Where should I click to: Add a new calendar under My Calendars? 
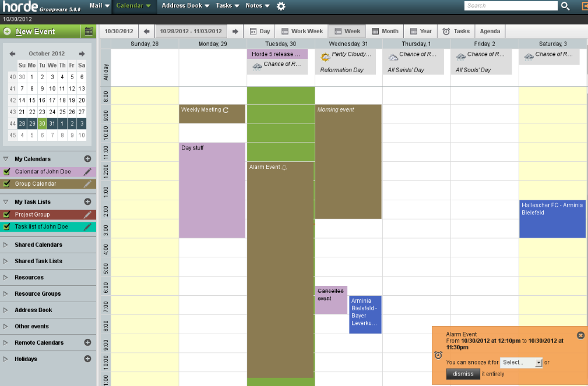(87, 159)
